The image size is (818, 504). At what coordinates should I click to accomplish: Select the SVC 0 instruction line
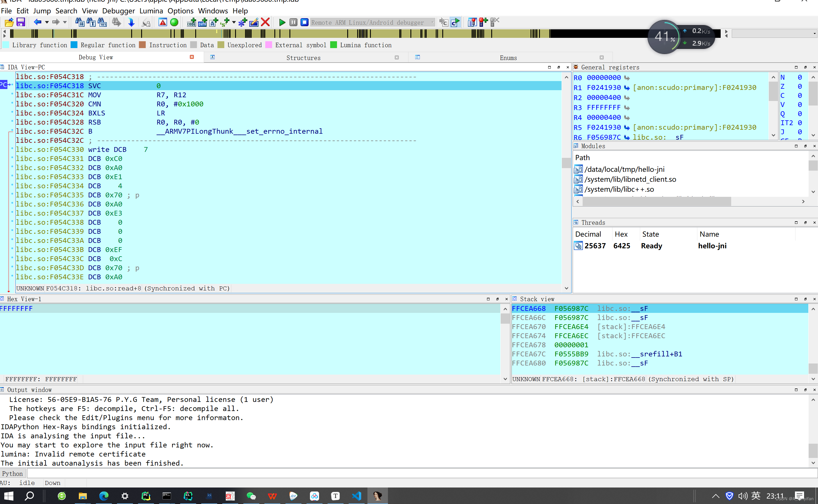pos(288,86)
